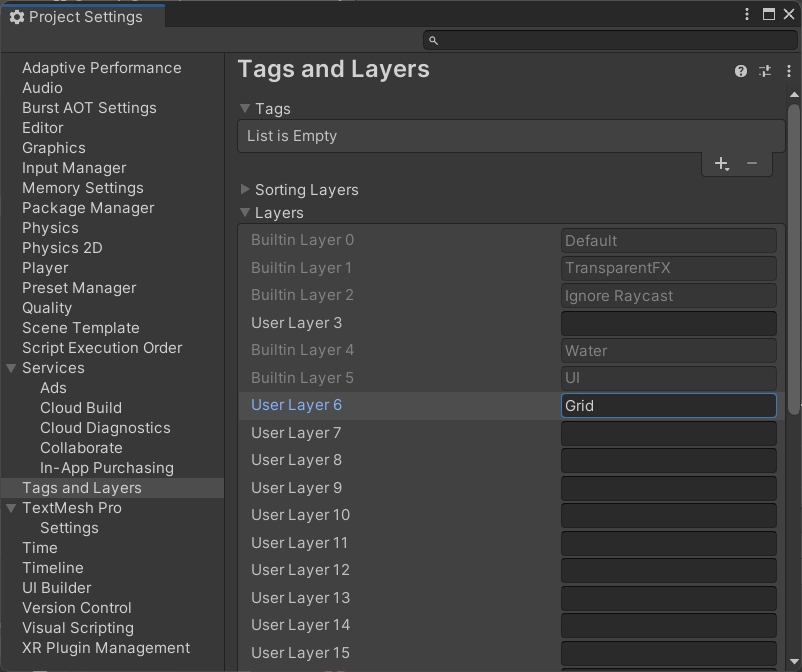
Task: Click the User Layer 8 name field
Action: [x=669, y=460]
